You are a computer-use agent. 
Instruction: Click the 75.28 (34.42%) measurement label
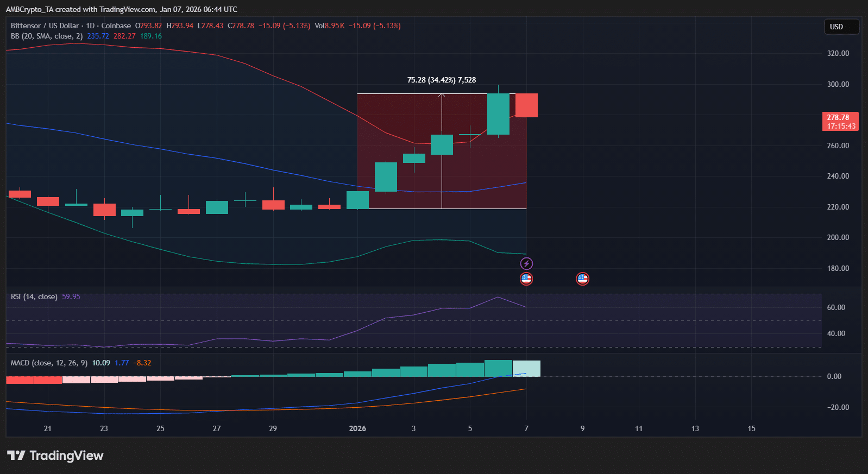(441, 80)
